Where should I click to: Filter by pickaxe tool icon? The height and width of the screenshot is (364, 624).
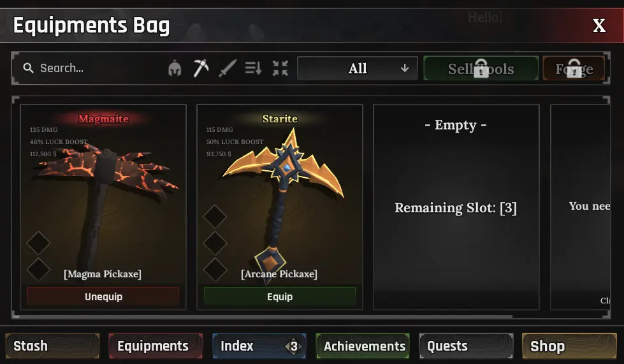[x=201, y=68]
